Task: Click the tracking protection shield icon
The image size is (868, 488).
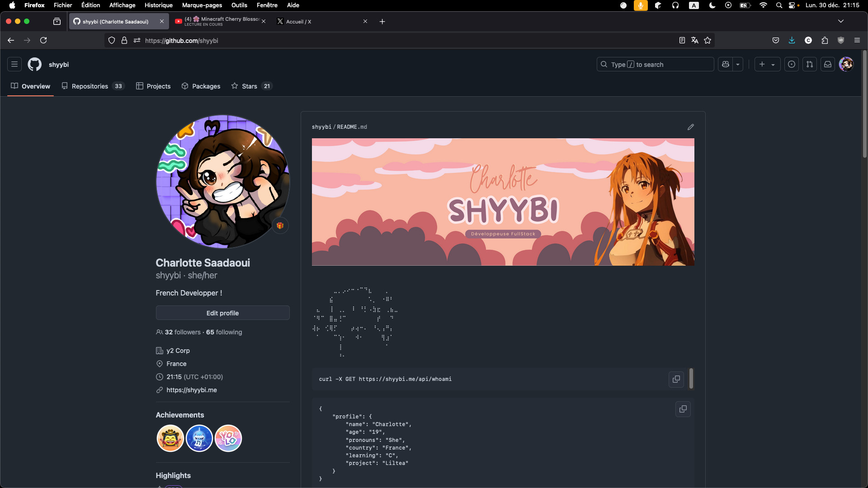Action: click(112, 41)
